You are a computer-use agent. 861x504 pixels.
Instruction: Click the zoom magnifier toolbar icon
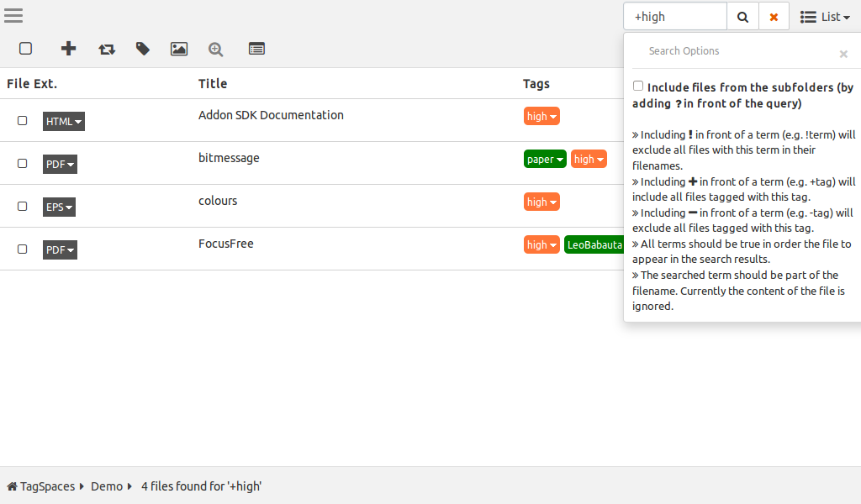pyautogui.click(x=216, y=49)
